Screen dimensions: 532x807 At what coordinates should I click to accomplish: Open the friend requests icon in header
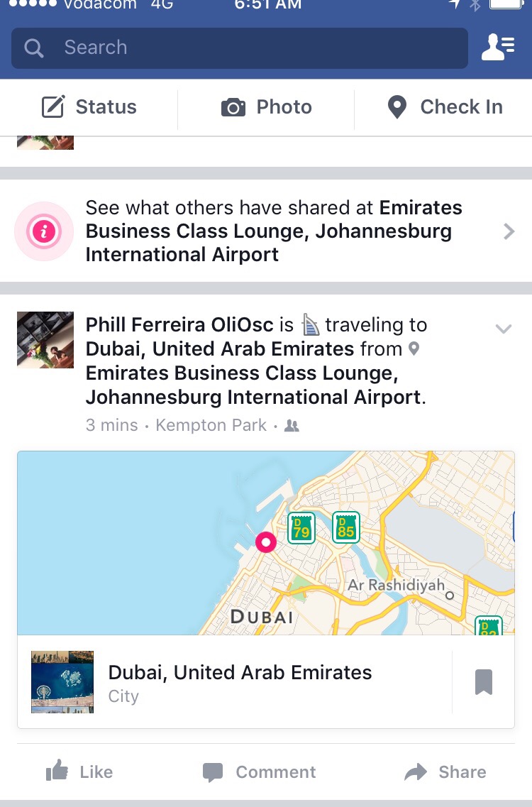click(x=497, y=48)
